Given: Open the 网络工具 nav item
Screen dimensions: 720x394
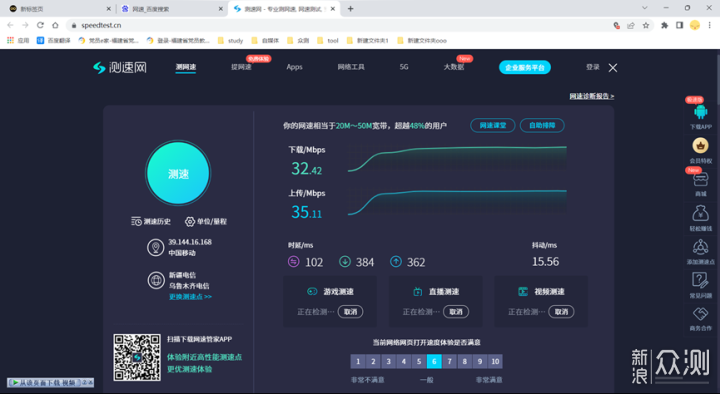Looking at the screenshot, I should (x=351, y=67).
